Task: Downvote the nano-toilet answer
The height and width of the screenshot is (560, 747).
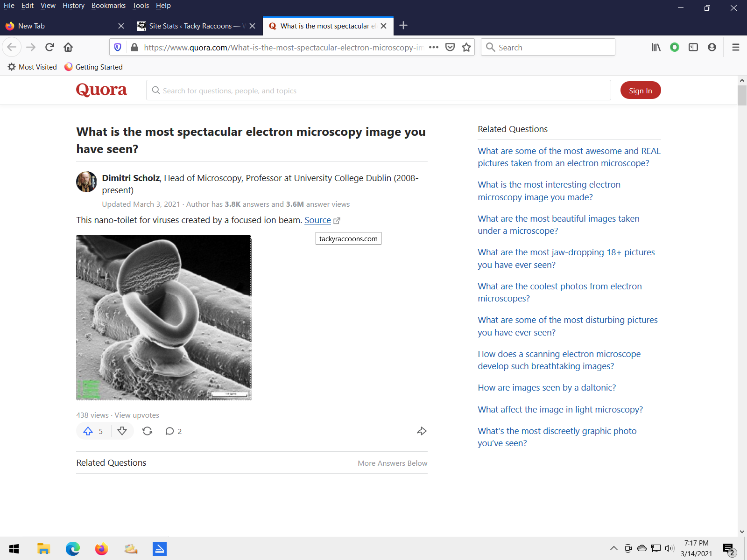Action: click(122, 431)
